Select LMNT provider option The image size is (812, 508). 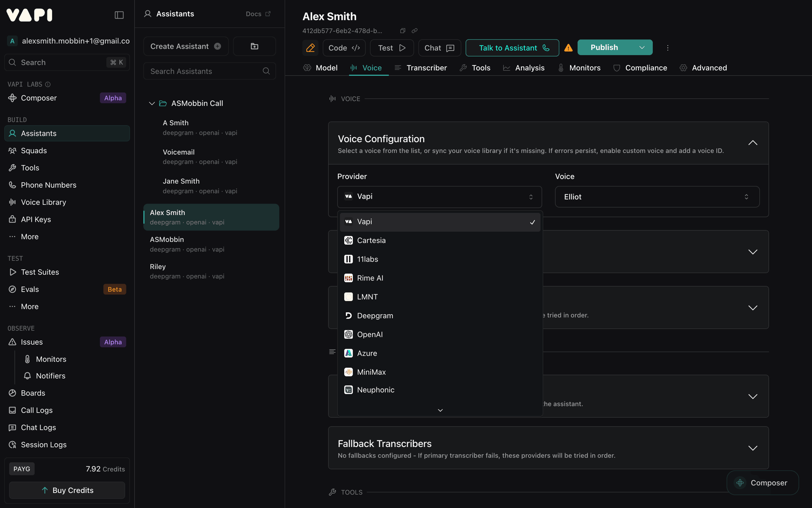440,297
